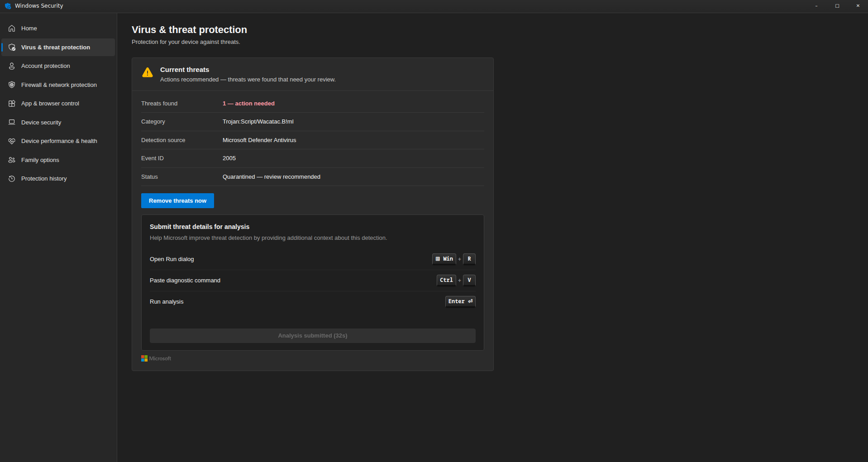The width and height of the screenshot is (868, 462).
Task: Click the Virus & threat protection shield icon
Action: pos(12,48)
